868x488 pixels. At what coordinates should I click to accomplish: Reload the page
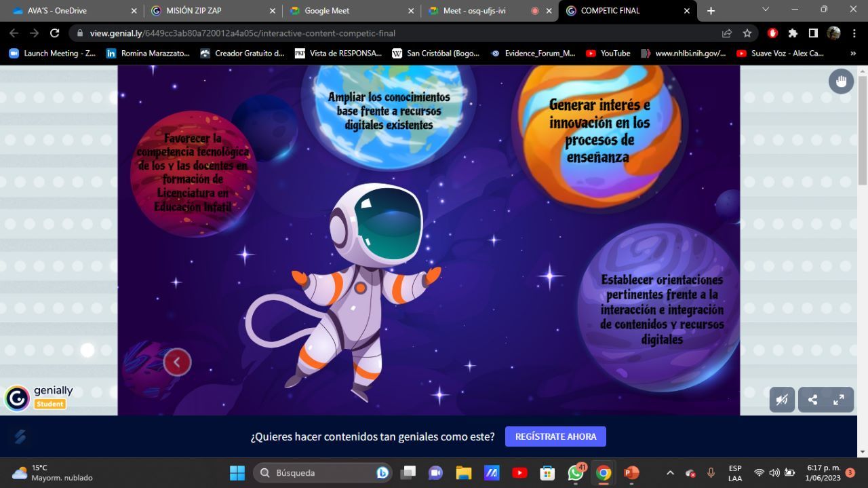click(x=55, y=33)
